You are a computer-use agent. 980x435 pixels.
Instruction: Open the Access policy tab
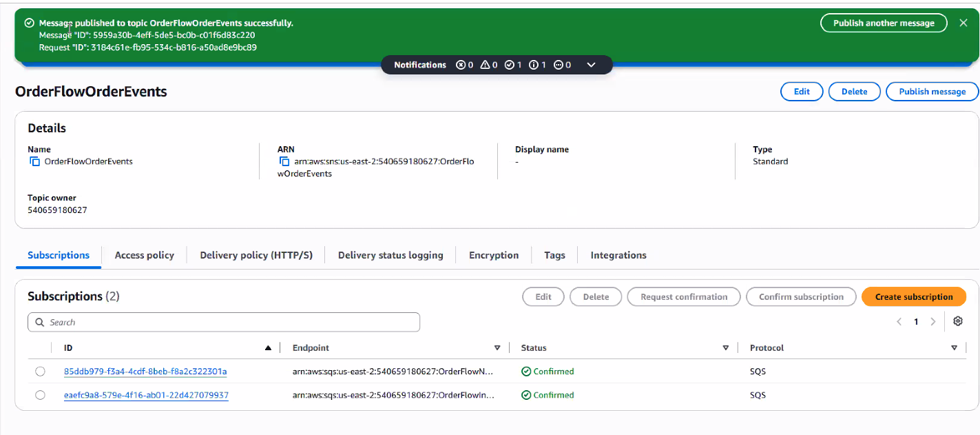coord(145,255)
